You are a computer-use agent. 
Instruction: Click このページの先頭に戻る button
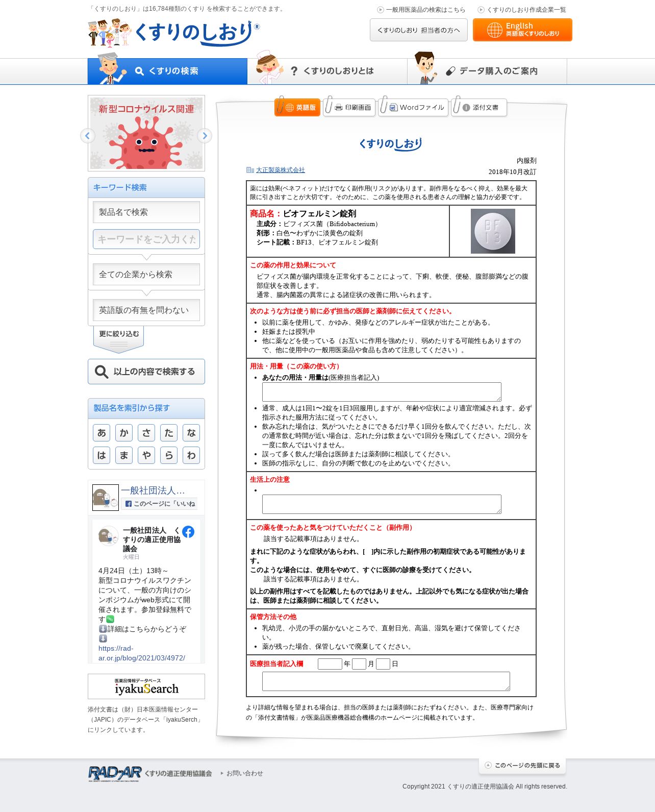point(522,766)
